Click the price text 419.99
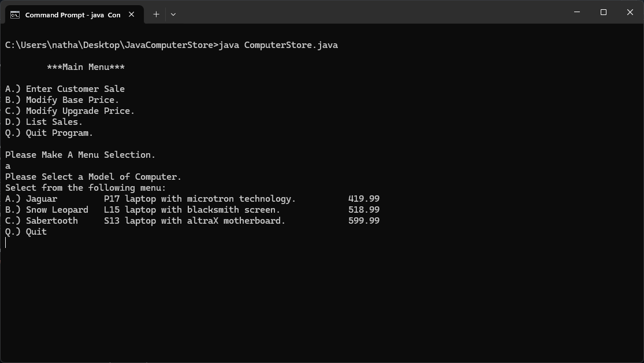The width and height of the screenshot is (644, 363). [x=363, y=198]
